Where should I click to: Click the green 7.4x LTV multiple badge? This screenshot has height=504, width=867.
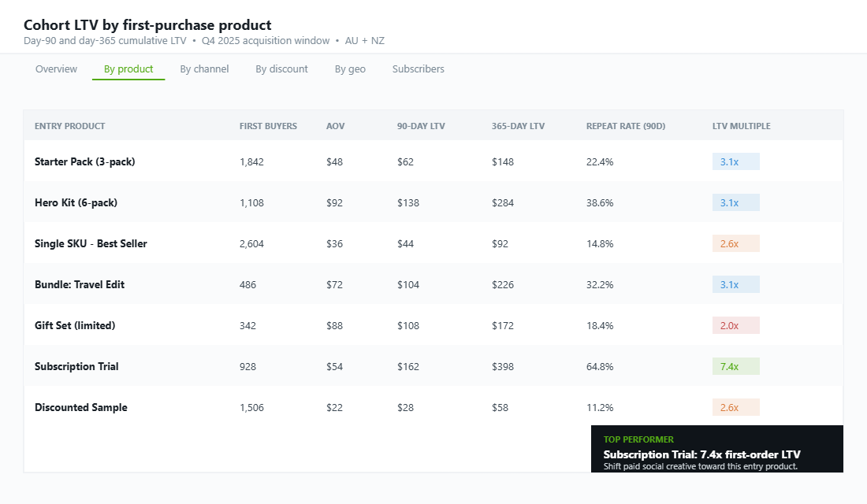735,366
